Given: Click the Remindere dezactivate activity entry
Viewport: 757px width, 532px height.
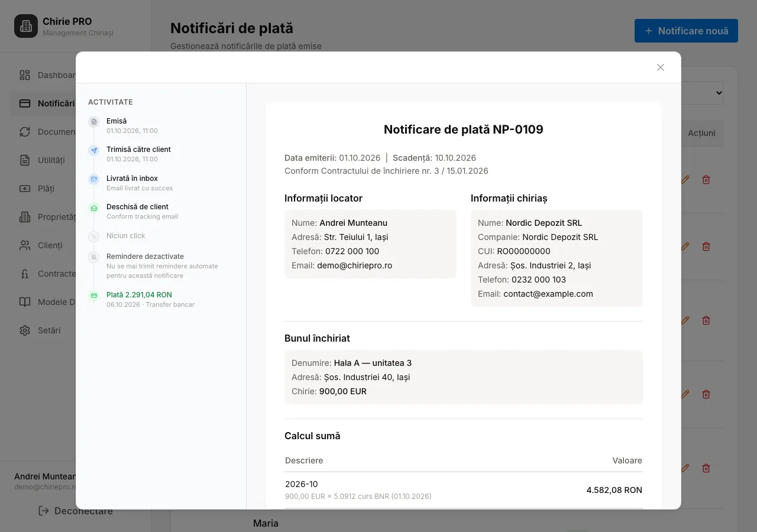Looking at the screenshot, I should (162, 266).
